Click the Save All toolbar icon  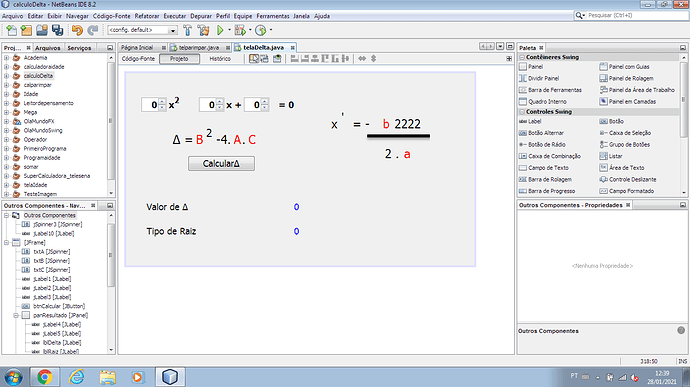point(58,30)
